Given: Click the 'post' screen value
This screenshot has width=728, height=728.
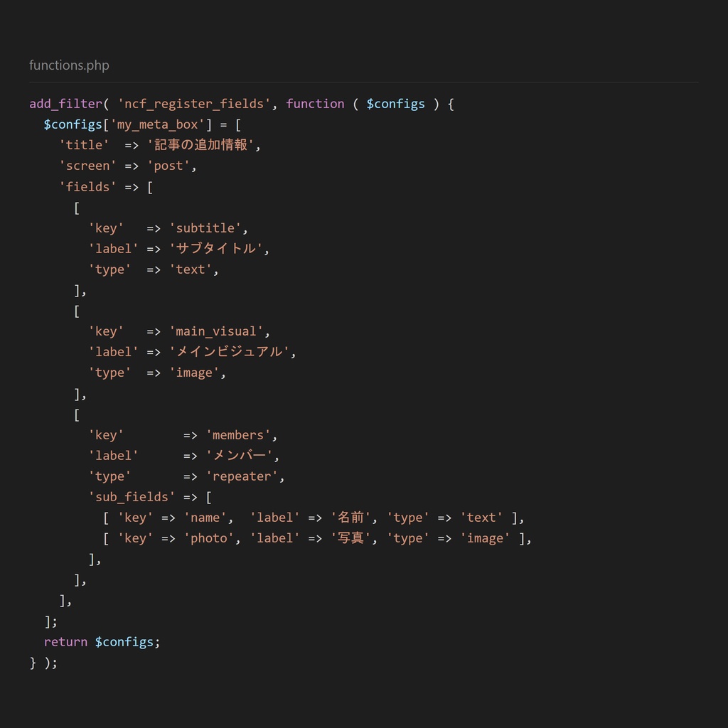Looking at the screenshot, I should (x=168, y=166).
